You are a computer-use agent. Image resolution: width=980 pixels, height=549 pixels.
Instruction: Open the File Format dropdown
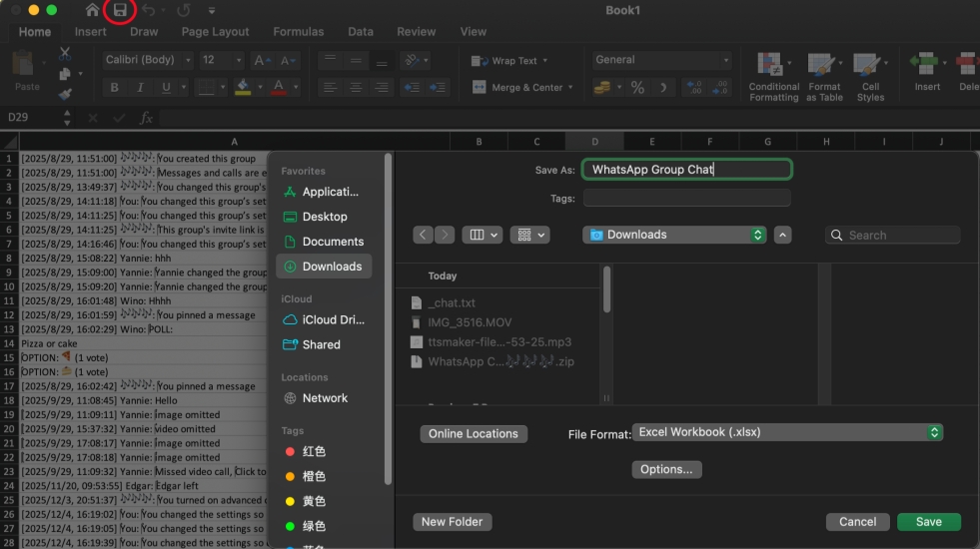[788, 433]
